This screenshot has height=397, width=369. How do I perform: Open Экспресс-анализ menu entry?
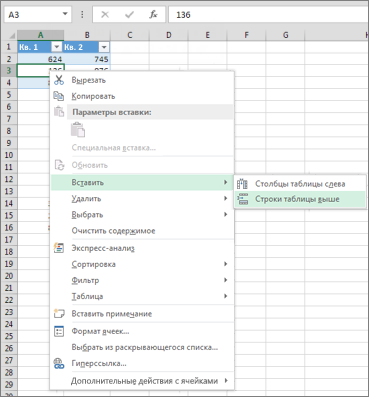point(142,248)
